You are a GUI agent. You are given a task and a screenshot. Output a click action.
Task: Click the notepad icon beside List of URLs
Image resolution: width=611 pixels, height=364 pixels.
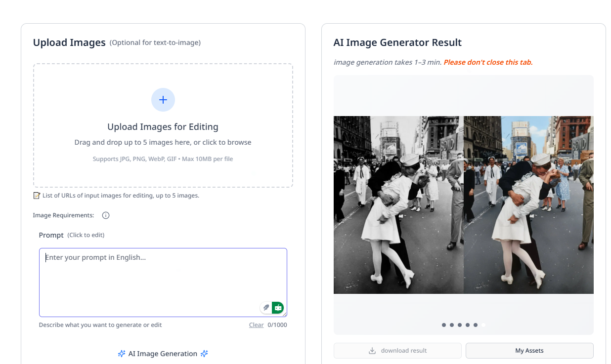(x=36, y=196)
